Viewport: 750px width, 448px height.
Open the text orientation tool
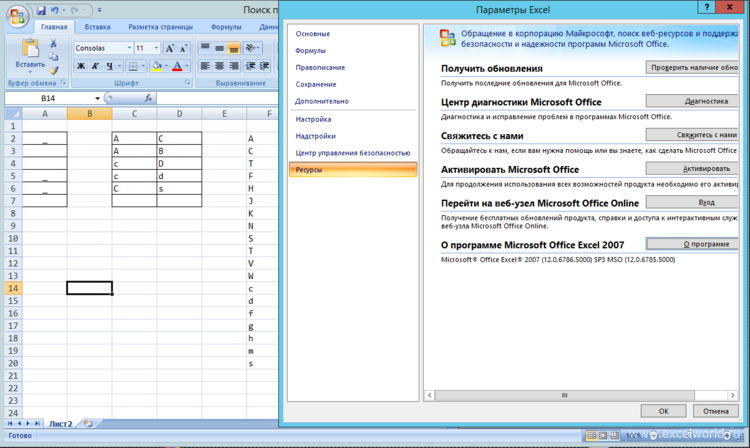[x=252, y=48]
